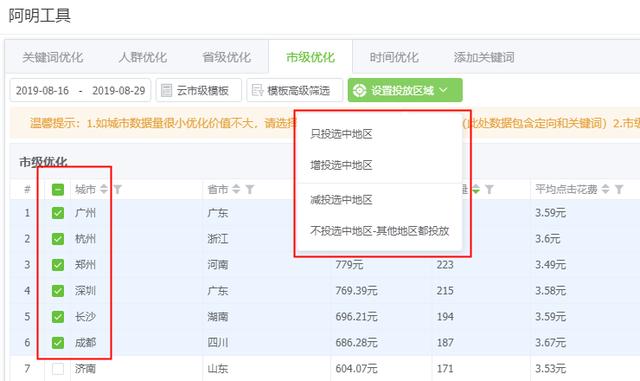640x381 pixels.
Task: Uncheck the 郑州 row checkbox
Action: (x=58, y=265)
